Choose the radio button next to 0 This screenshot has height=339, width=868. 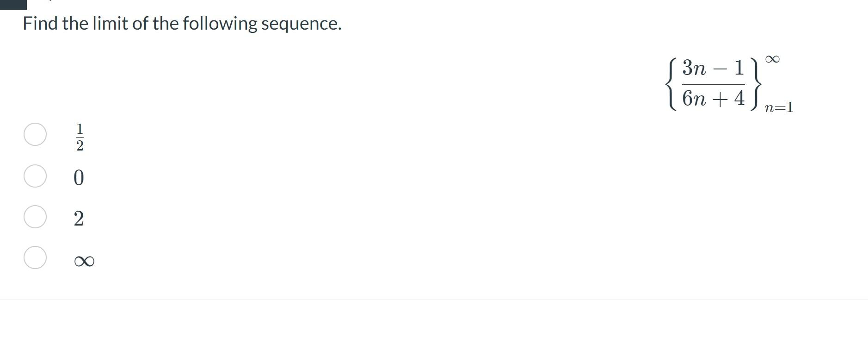click(35, 176)
